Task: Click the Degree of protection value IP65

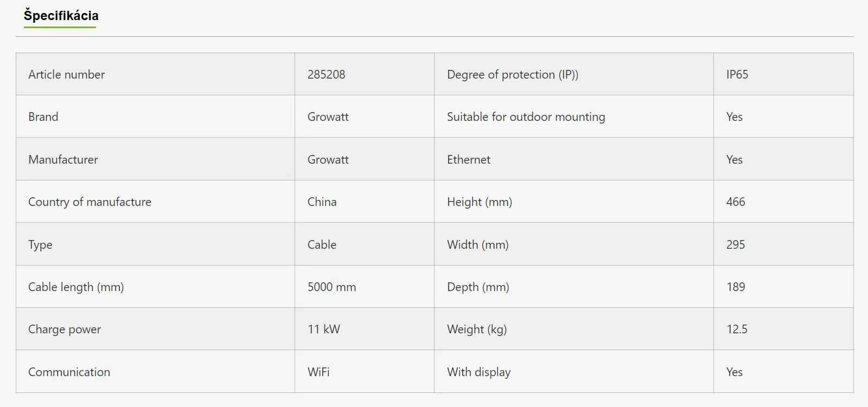Action: [x=737, y=74]
